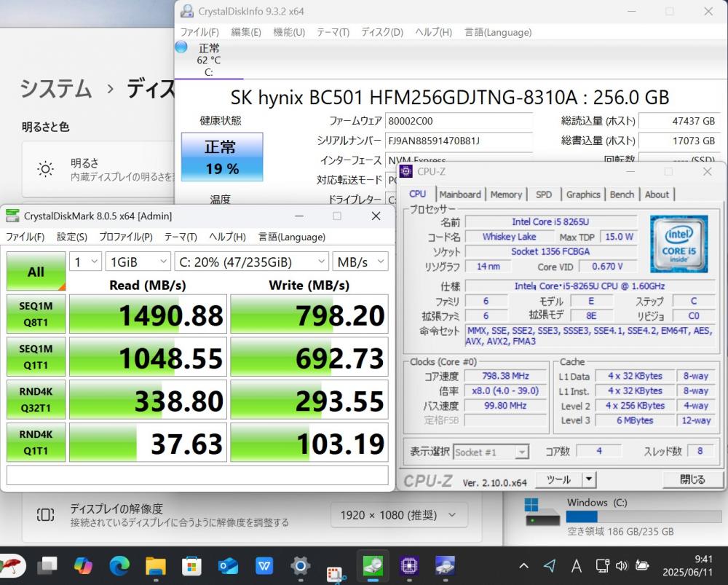The image size is (728, 585).
Task: Click システム breadcrumb in Settings
Action: click(56, 88)
